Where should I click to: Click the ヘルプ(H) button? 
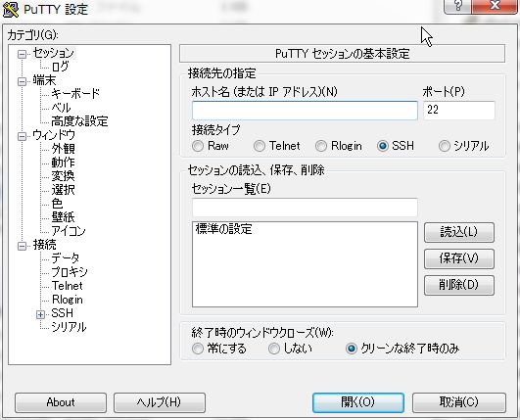[x=160, y=402]
